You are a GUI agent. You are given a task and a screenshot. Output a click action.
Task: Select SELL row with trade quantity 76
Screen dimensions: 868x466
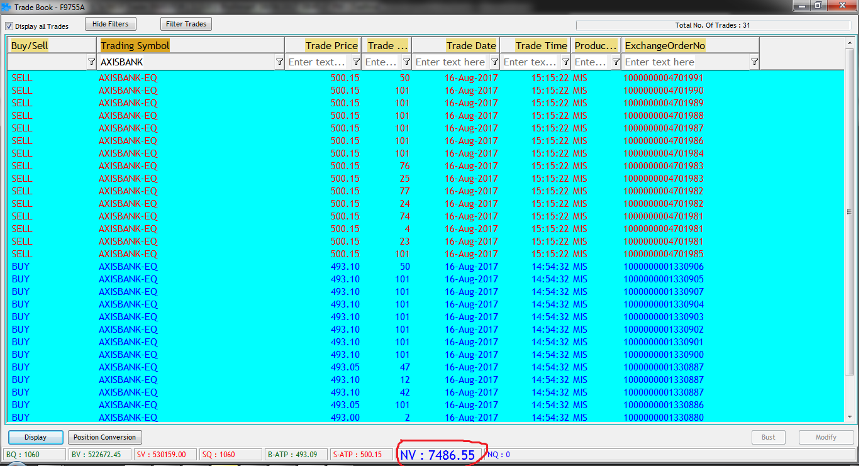tap(425, 166)
